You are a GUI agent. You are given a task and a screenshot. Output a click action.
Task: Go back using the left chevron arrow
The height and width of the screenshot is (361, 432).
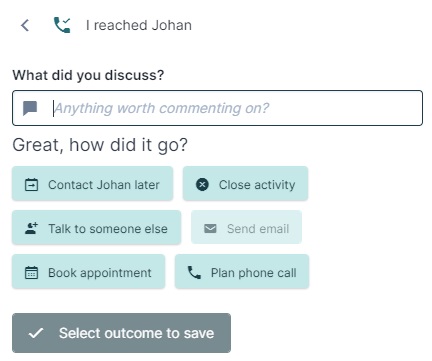(25, 25)
